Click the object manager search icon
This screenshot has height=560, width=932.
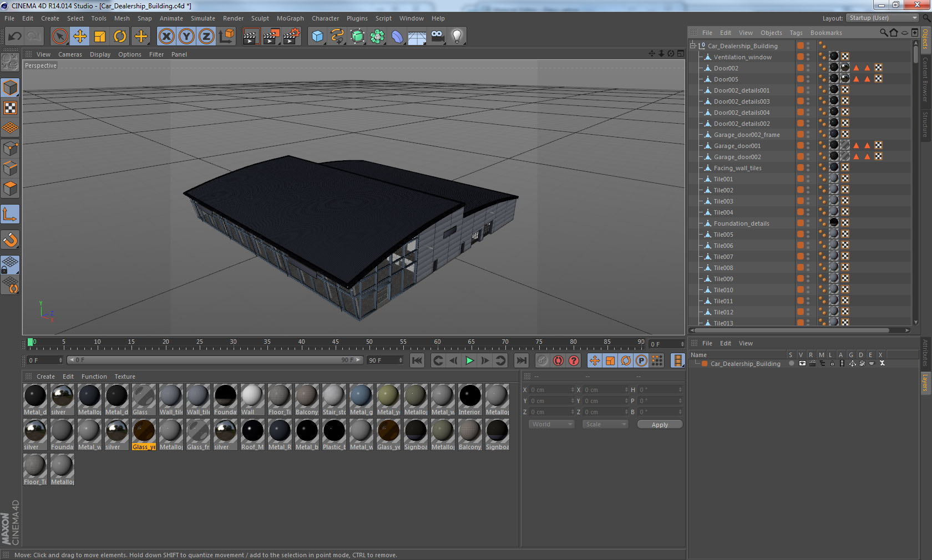[884, 33]
